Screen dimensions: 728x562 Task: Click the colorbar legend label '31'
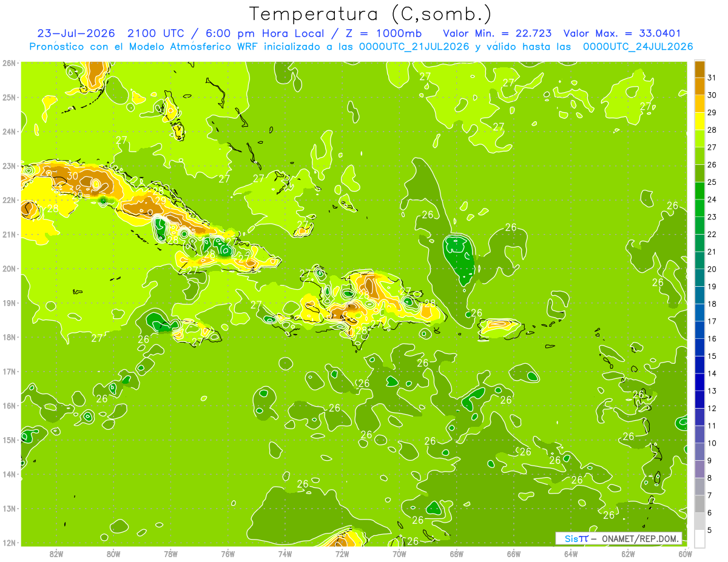[712, 78]
